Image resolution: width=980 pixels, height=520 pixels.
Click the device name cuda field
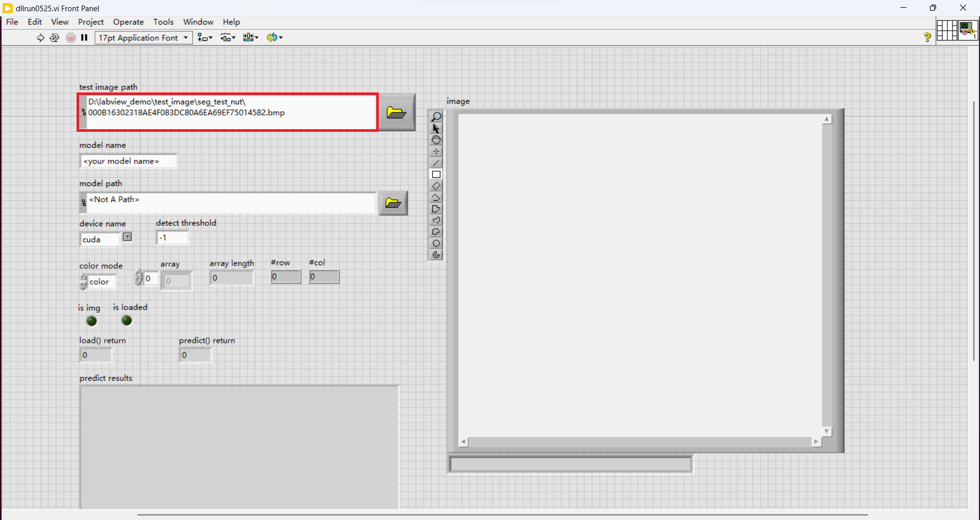tap(100, 239)
